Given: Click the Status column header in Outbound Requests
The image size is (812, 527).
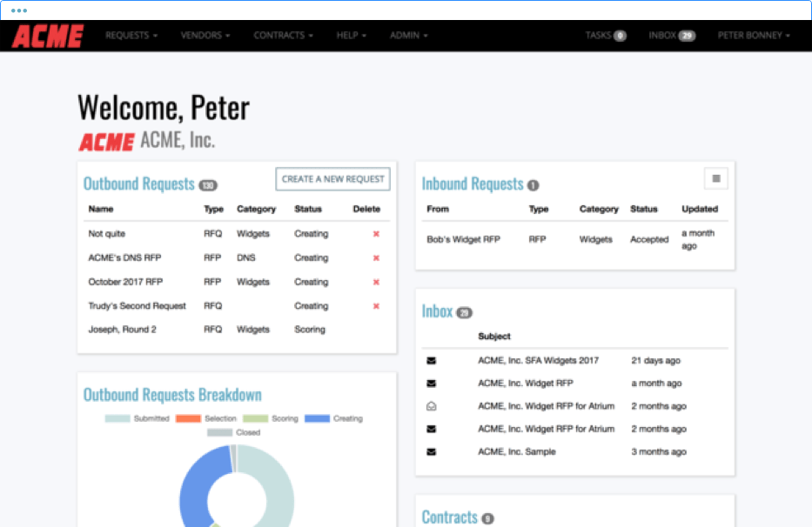Looking at the screenshot, I should click(x=308, y=209).
